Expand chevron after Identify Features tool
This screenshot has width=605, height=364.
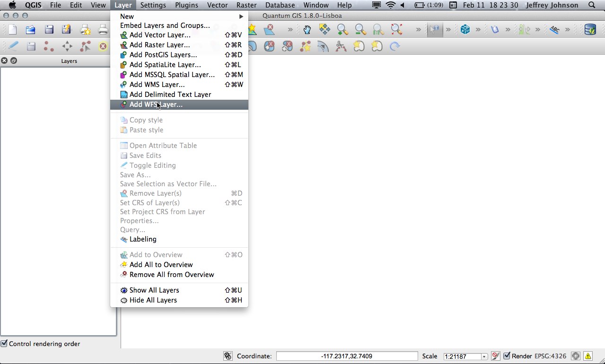point(448,30)
